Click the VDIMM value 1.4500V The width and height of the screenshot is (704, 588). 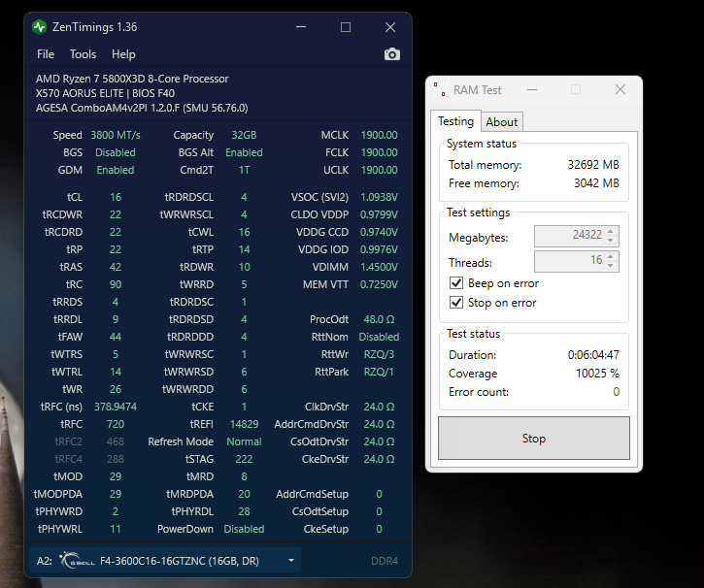coord(379,267)
